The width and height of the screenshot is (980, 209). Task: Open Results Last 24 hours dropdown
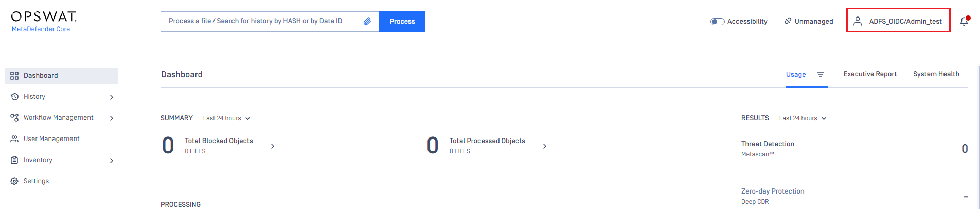pyautogui.click(x=803, y=118)
